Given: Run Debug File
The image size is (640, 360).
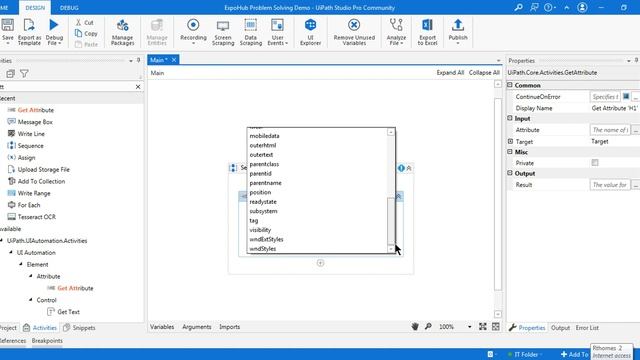Looking at the screenshot, I should 54,32.
